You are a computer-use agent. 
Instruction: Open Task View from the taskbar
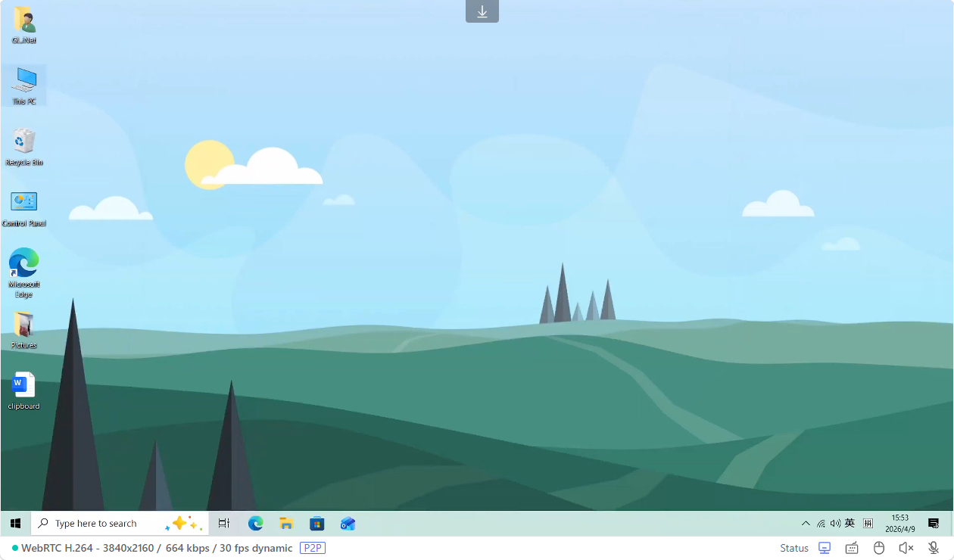coord(224,524)
